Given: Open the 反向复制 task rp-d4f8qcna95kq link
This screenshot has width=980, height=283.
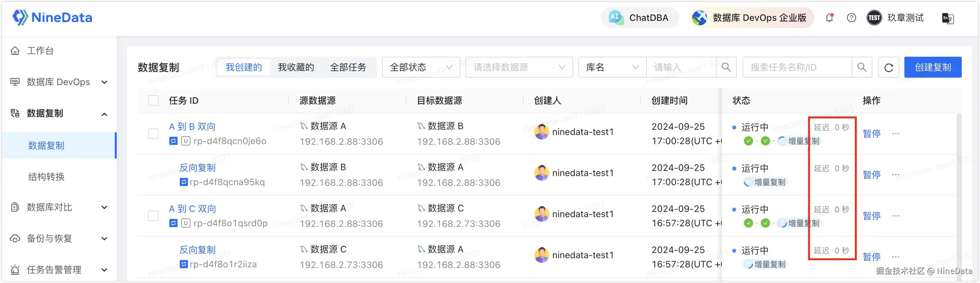Looking at the screenshot, I should pyautogui.click(x=197, y=168).
